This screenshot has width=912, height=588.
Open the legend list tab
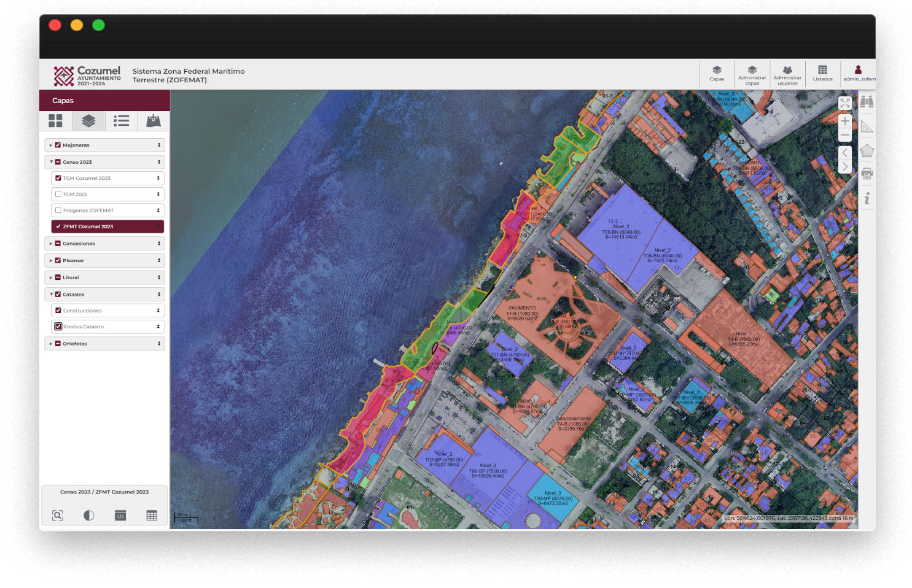click(x=121, y=121)
